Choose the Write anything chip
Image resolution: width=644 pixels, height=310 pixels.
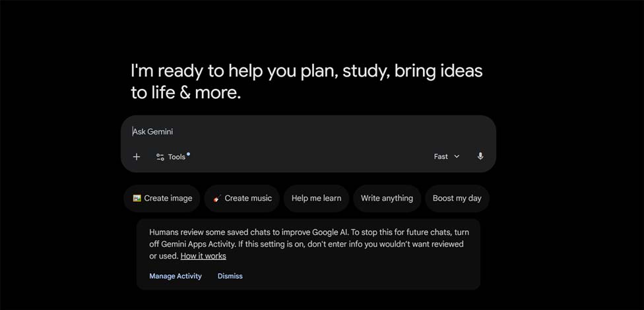[387, 199]
